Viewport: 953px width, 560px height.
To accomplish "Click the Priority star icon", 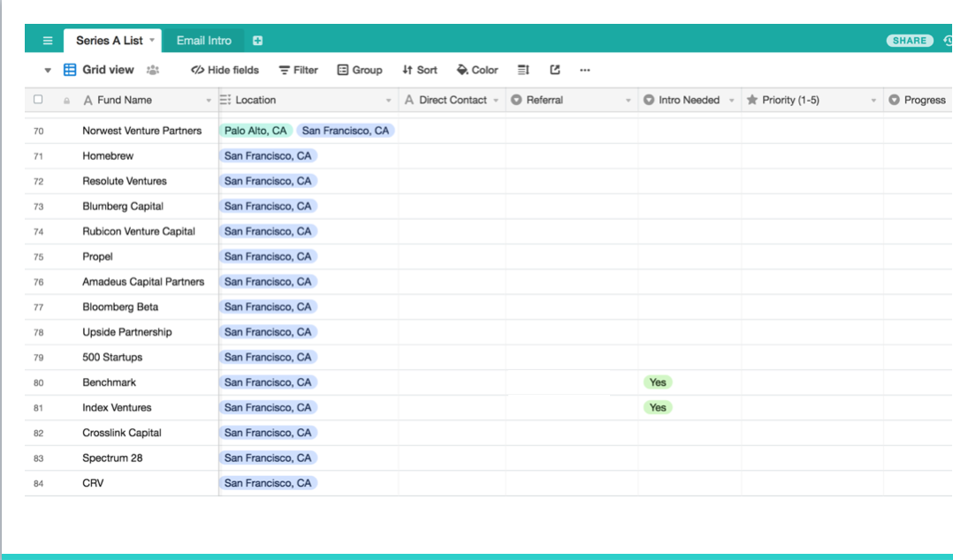I will (752, 100).
